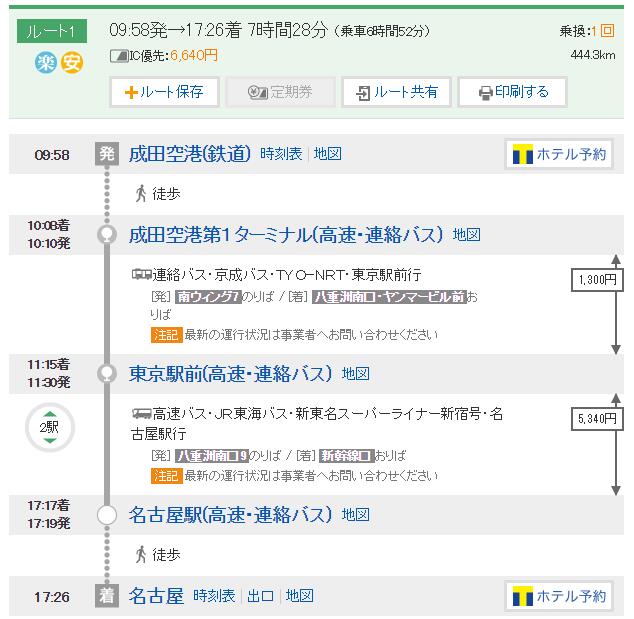The width and height of the screenshot is (634, 619).
Task: Click the yen pass icon in 定期券
Action: click(258, 93)
